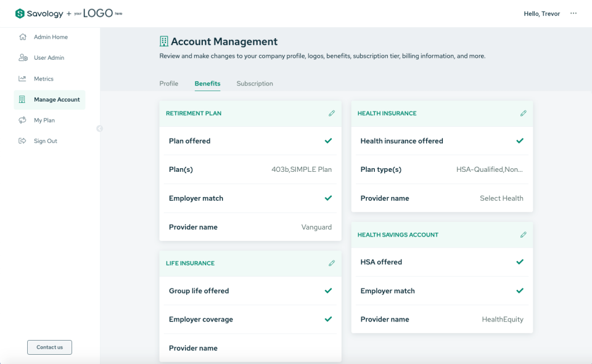Edit the Retirement Plan with the pencil icon
The height and width of the screenshot is (364, 592).
332,113
